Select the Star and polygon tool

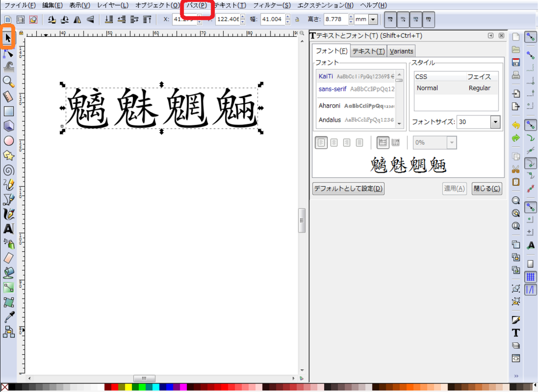pyautogui.click(x=8, y=155)
